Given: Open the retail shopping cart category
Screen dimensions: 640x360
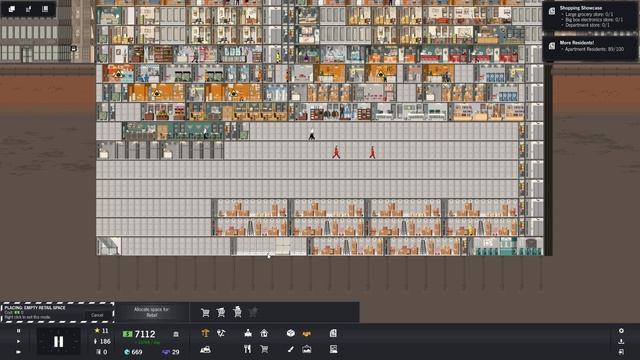Looking at the screenshot, I should 264,349.
